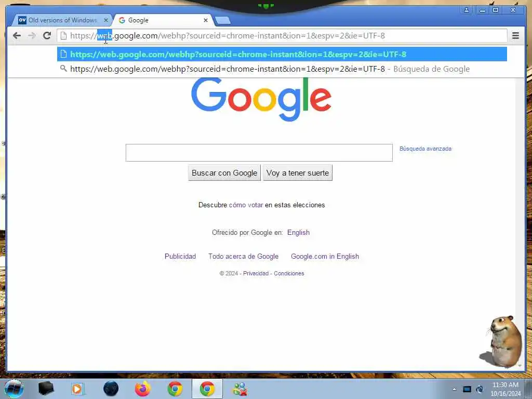The image size is (532, 399).
Task: Open the cómo votar link
Action: click(x=246, y=205)
